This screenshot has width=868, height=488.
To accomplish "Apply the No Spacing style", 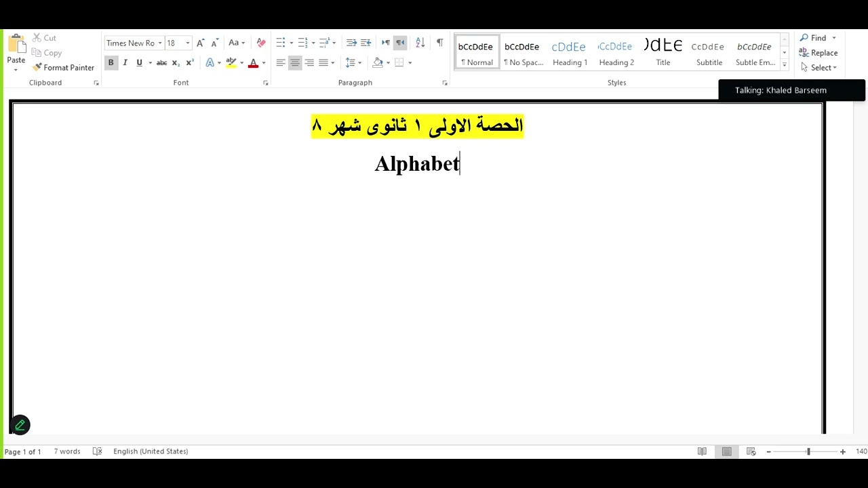I will click(523, 53).
